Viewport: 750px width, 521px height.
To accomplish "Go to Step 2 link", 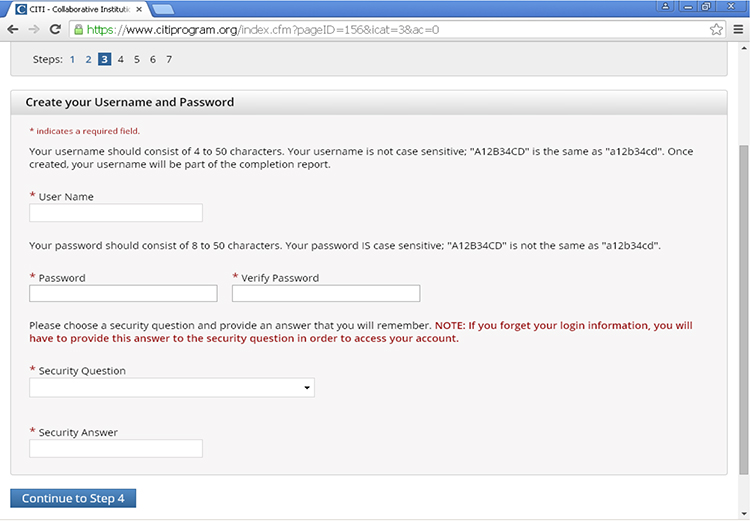I will (88, 59).
